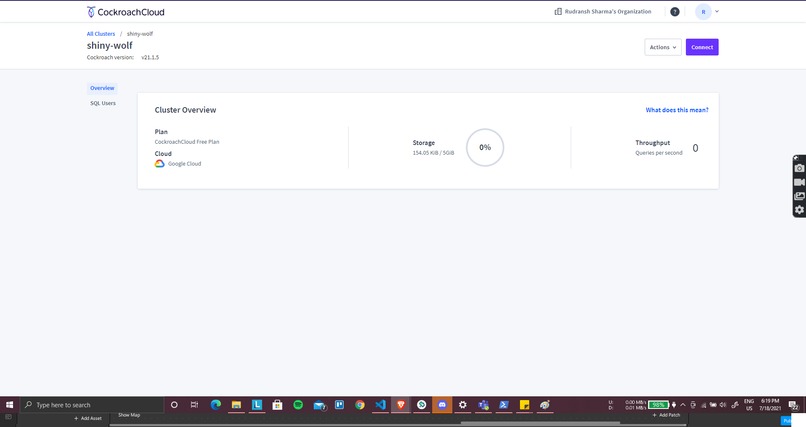Viewport: 806px width, 427px height.
Task: Click the Show Map button
Action: pos(129,415)
